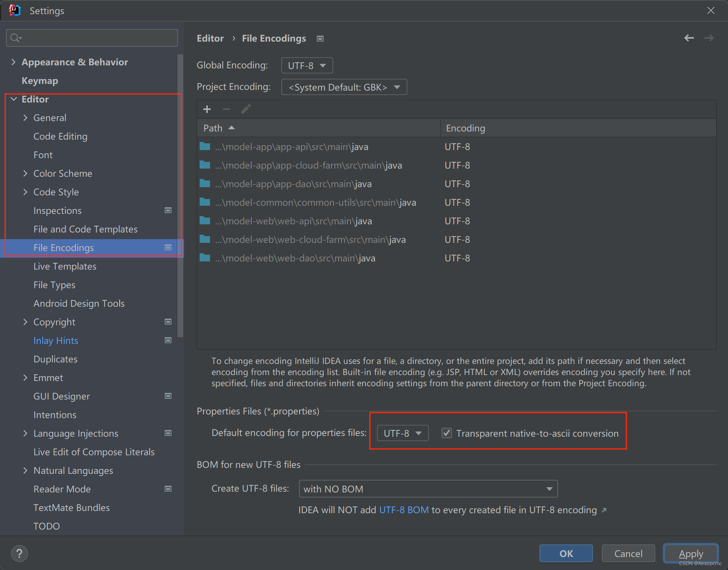Open the Create UTF-8 files BOM dropdown

[x=428, y=489]
